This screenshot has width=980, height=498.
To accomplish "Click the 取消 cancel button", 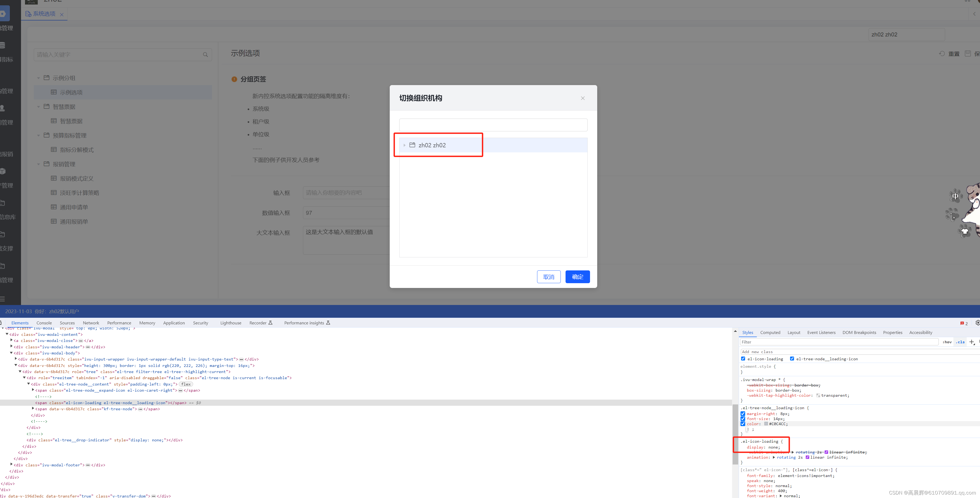I will pos(549,277).
